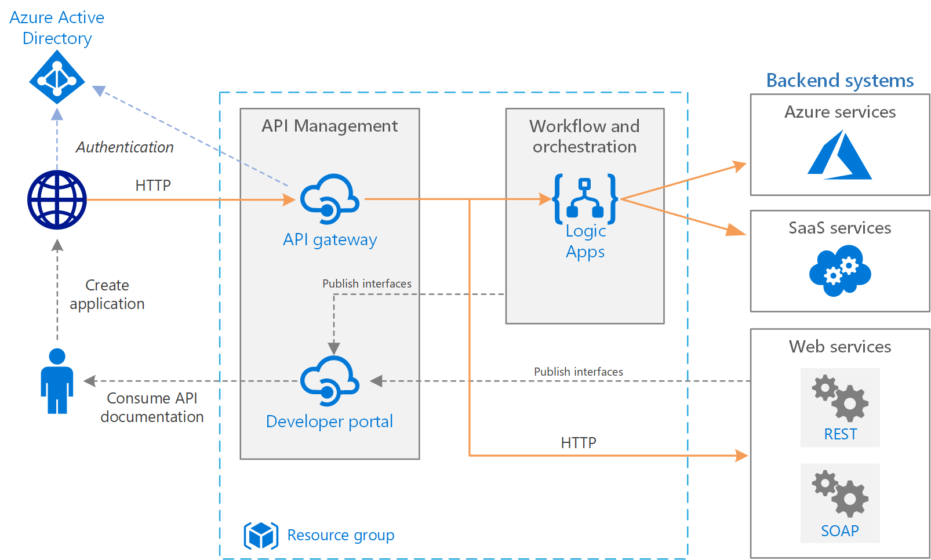Collapse the dashed Resource group boundary
The image size is (931, 560).
tap(452, 91)
